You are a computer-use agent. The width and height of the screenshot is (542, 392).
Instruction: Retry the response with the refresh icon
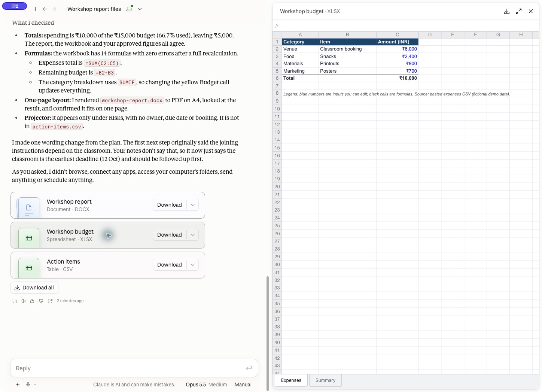point(50,301)
